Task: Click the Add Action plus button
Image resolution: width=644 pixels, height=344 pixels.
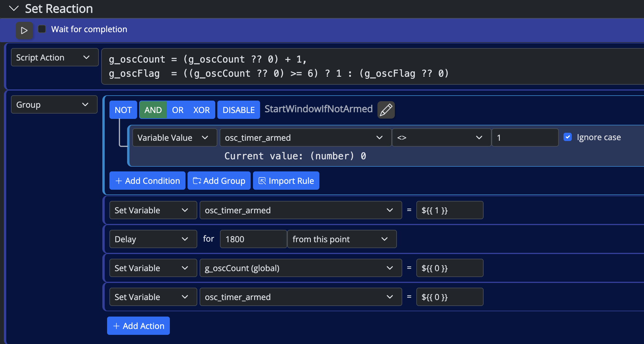Action: click(x=138, y=326)
